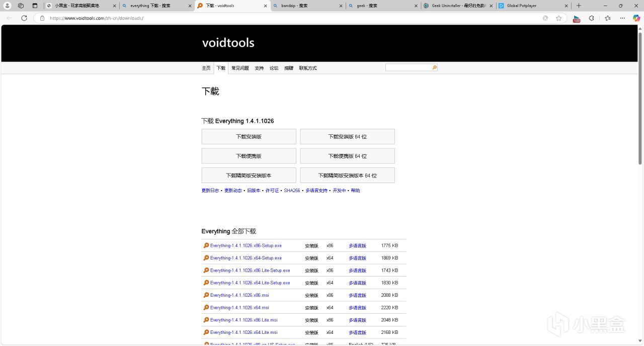The height and width of the screenshot is (346, 644).
Task: Open the workspaces icon in title bar
Action: (21, 6)
